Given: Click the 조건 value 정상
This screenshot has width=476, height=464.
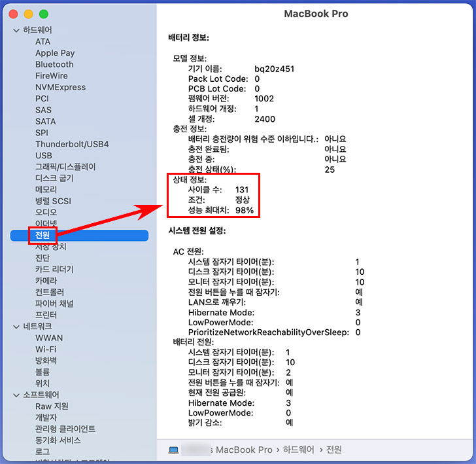Looking at the screenshot, I should pos(242,200).
